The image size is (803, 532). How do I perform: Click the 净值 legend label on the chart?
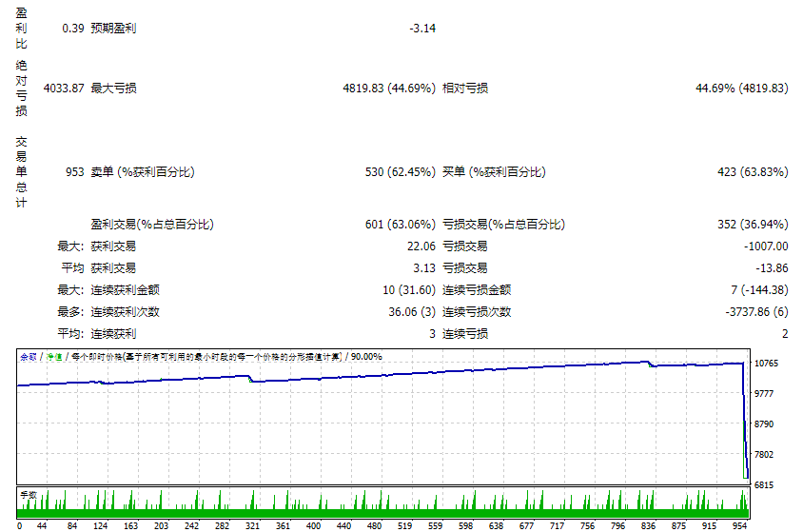55,357
